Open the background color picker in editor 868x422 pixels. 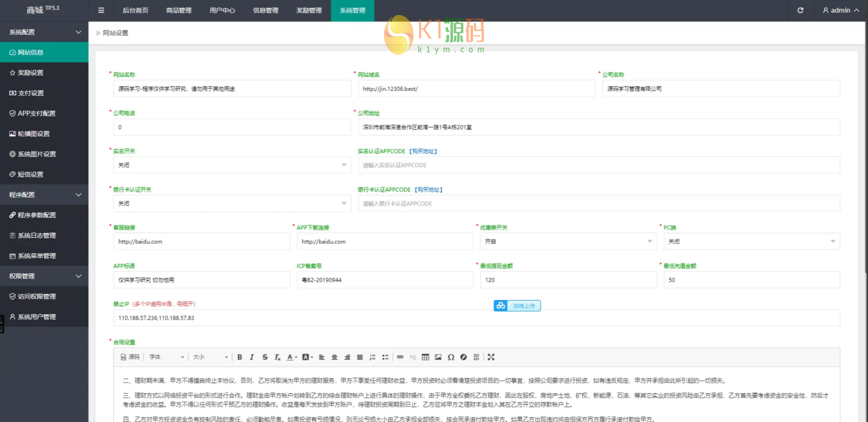click(307, 357)
